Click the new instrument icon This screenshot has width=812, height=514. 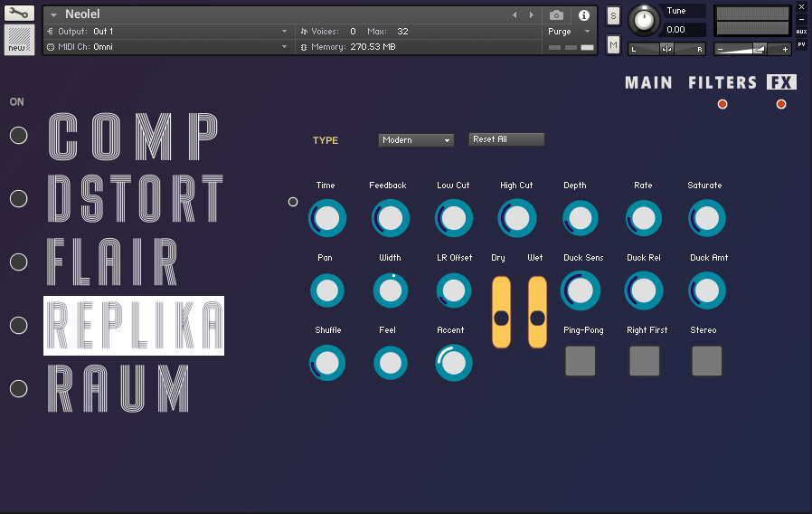[19, 40]
